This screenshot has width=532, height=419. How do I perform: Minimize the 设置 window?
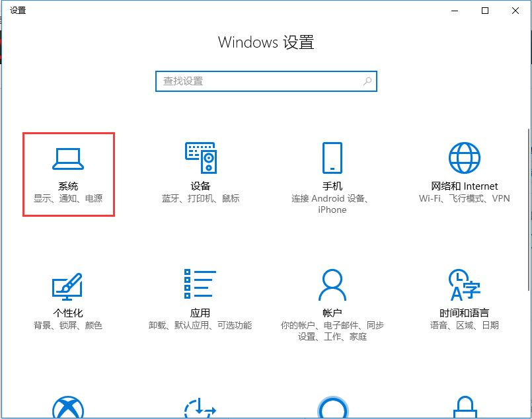tap(455, 11)
